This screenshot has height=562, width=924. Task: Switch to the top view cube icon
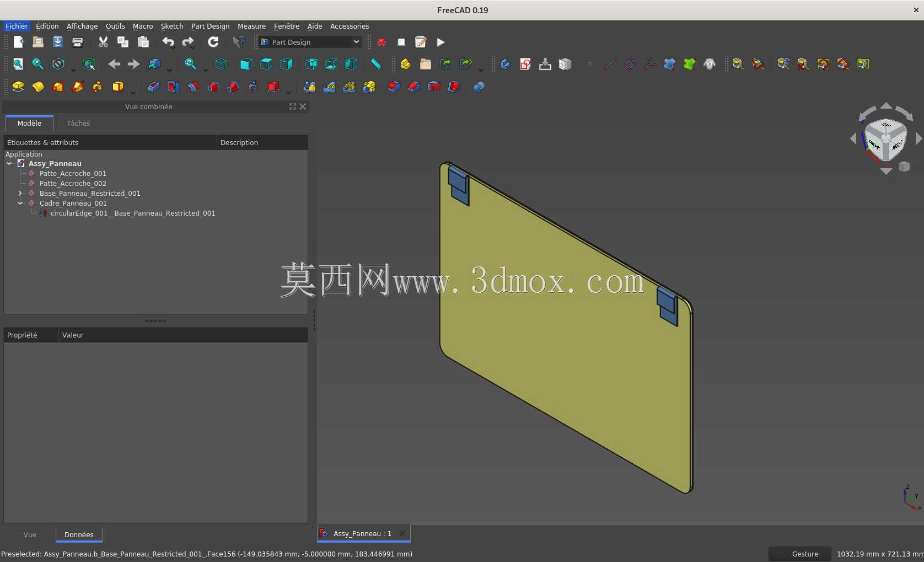click(x=266, y=64)
